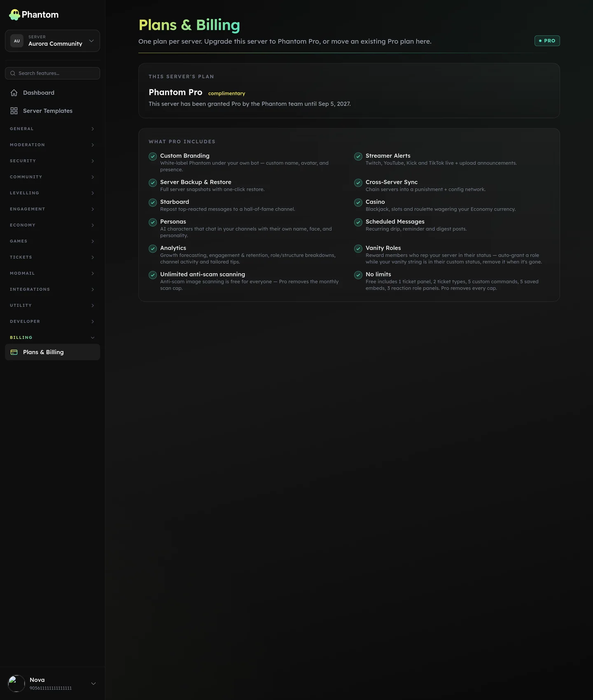The width and height of the screenshot is (593, 700).
Task: Open Server Templates from the sidebar
Action: tap(52, 111)
